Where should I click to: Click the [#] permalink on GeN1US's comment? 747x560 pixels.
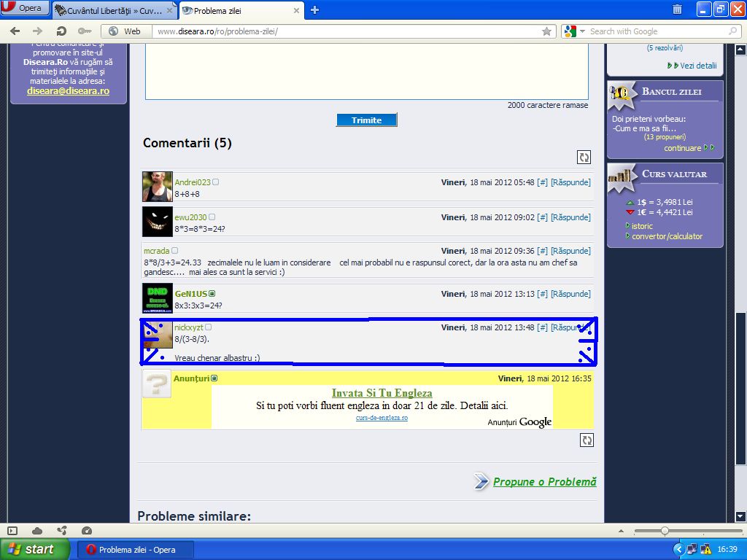(x=542, y=294)
